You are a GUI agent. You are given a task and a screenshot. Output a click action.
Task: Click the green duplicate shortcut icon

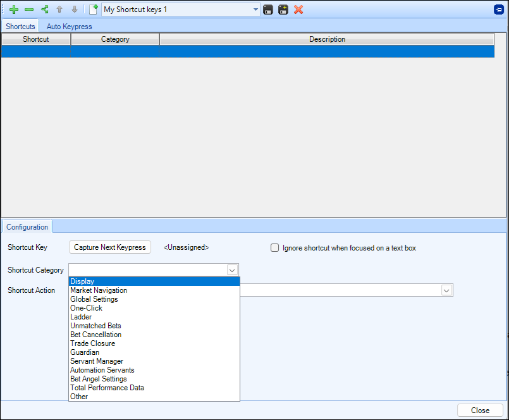click(x=44, y=9)
